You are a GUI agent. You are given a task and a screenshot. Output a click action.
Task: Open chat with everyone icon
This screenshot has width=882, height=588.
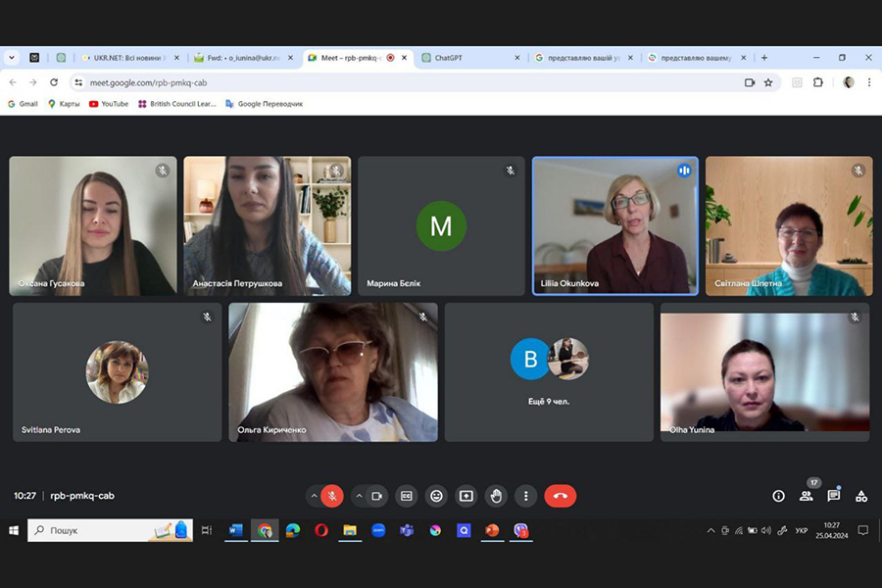tap(834, 496)
